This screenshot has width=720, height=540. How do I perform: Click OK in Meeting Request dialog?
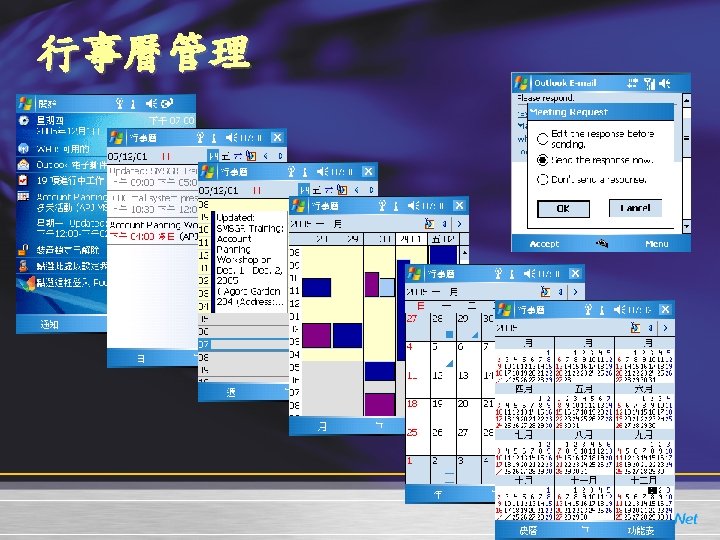click(563, 208)
